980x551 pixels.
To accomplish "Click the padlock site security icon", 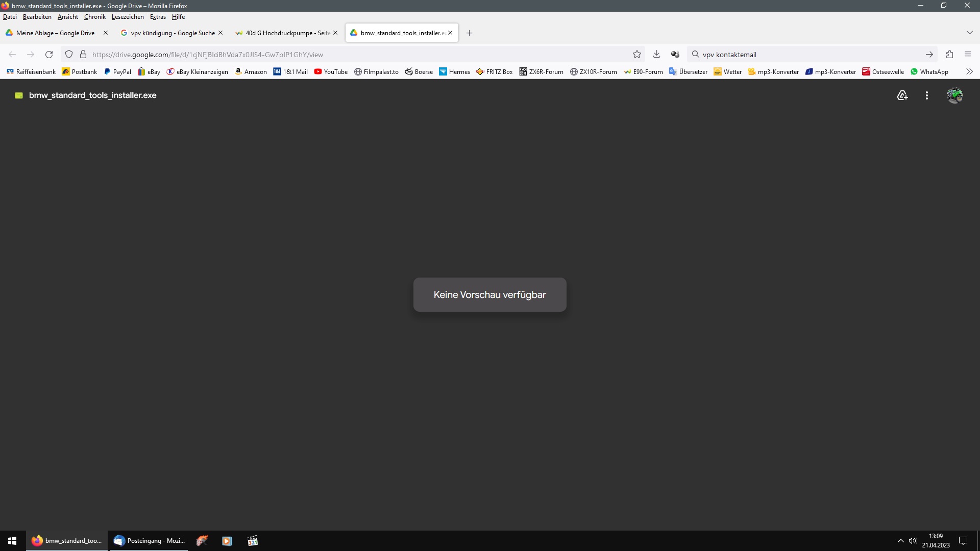I will tap(83, 55).
